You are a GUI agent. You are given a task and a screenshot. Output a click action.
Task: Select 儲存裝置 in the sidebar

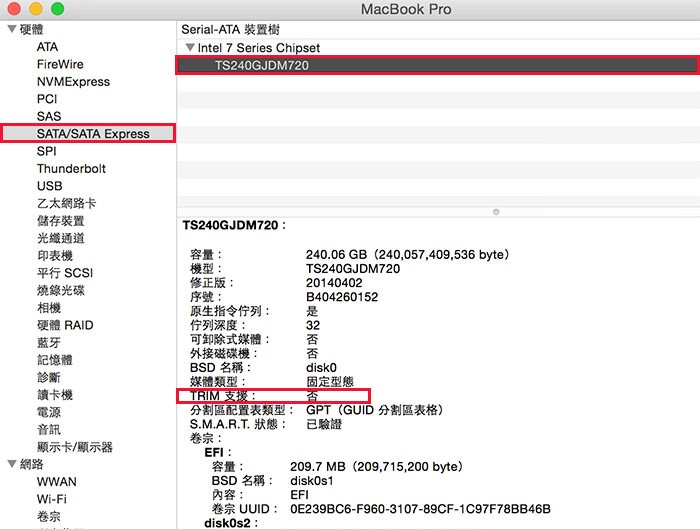tap(61, 221)
